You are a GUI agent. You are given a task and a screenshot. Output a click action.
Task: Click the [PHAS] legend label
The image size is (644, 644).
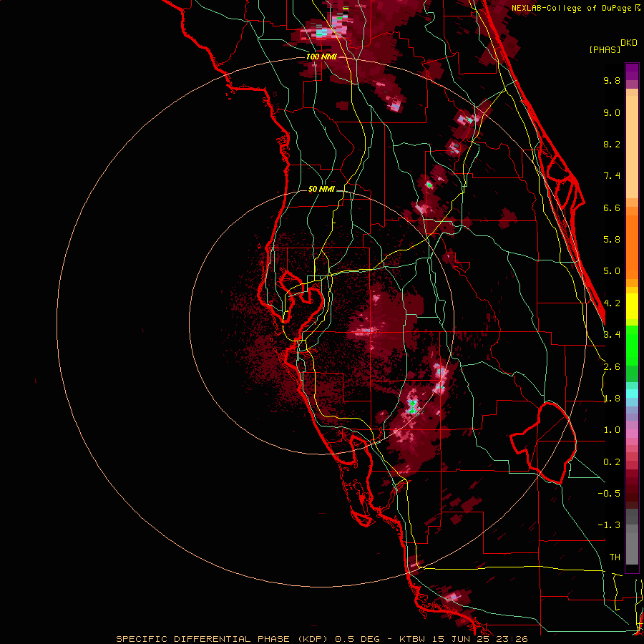tap(605, 49)
